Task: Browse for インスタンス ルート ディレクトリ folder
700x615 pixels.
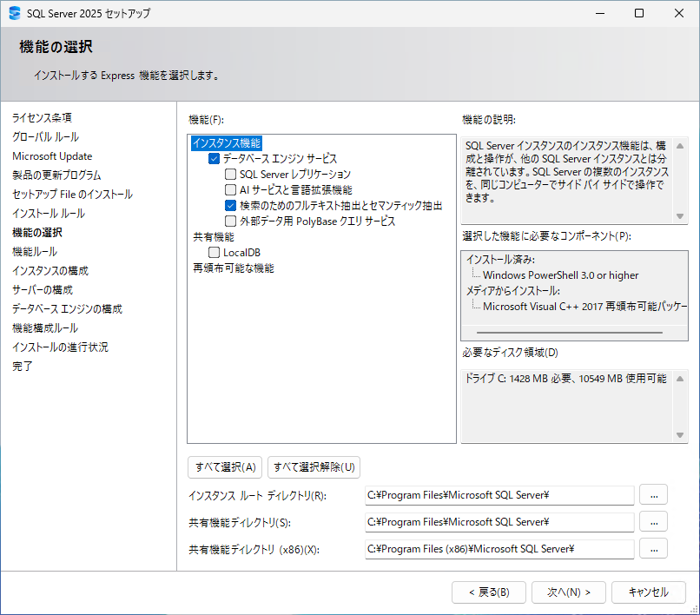Action: point(654,495)
